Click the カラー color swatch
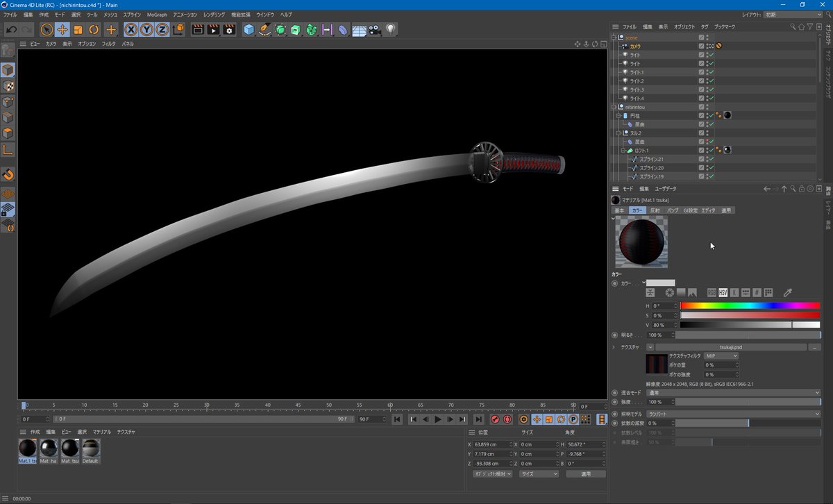 coord(661,283)
